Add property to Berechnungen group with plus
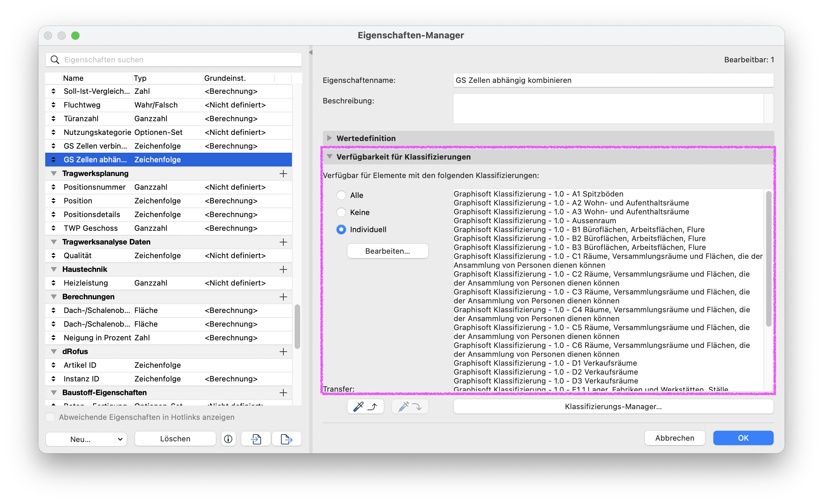 pyautogui.click(x=283, y=297)
